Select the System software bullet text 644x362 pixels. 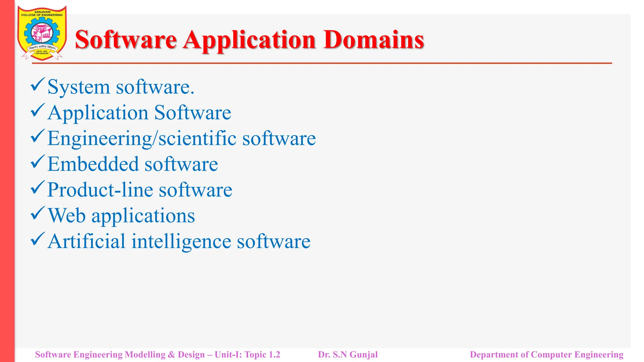121,87
